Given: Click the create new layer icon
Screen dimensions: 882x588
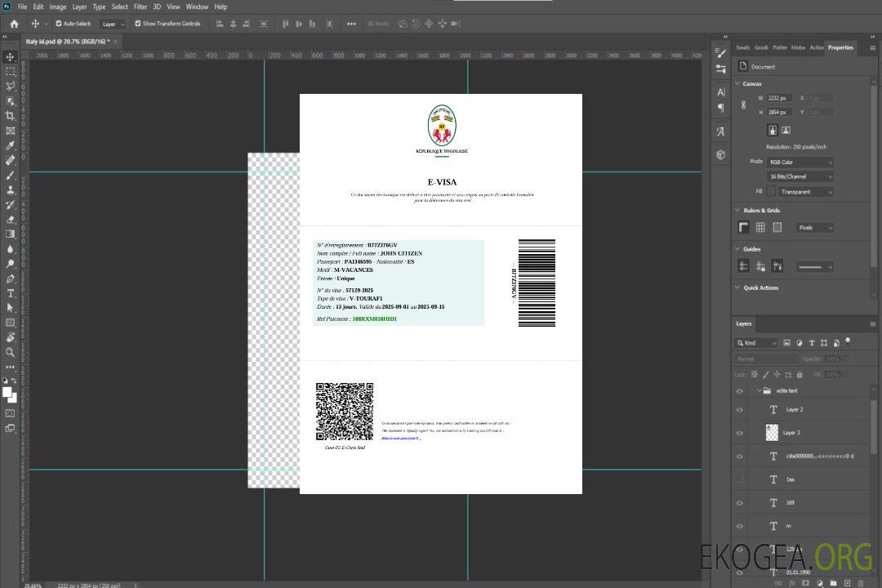Looking at the screenshot, I should pos(847,583).
